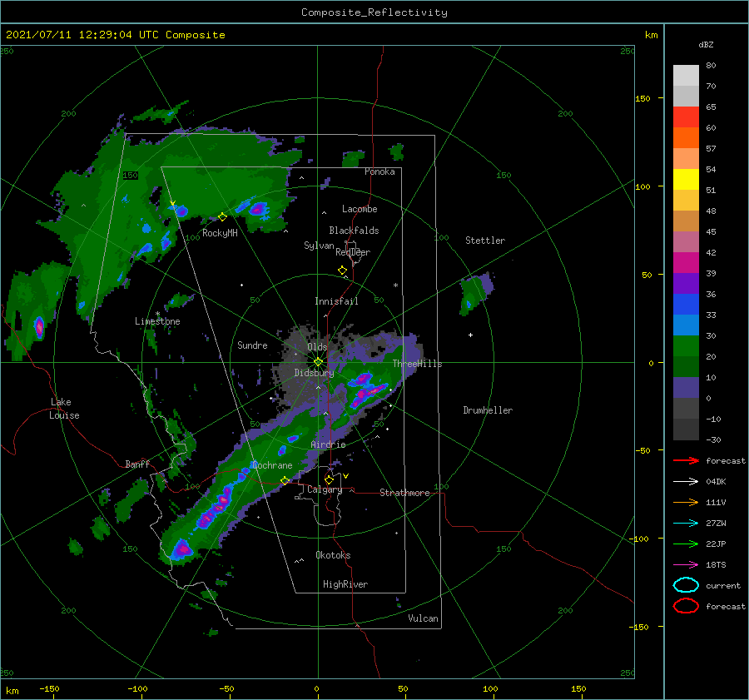The image size is (749, 700).
Task: Click the Blackfalds label
Action: pos(354,231)
